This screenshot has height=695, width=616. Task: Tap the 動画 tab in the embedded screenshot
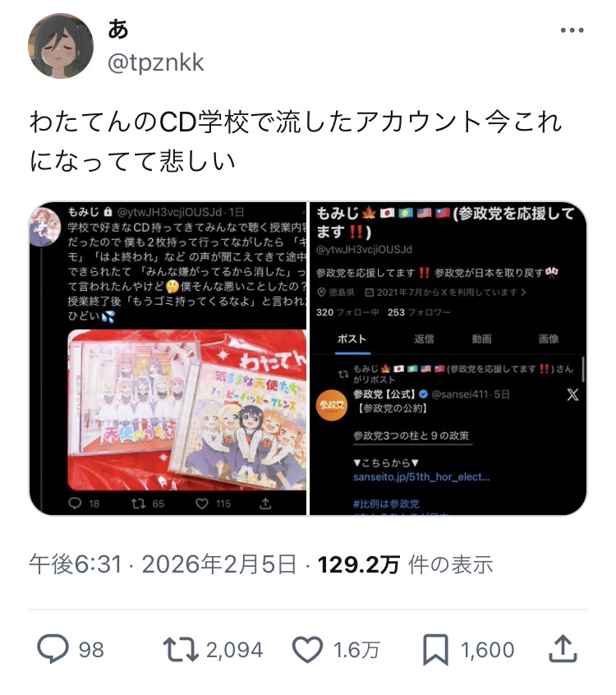(x=482, y=339)
